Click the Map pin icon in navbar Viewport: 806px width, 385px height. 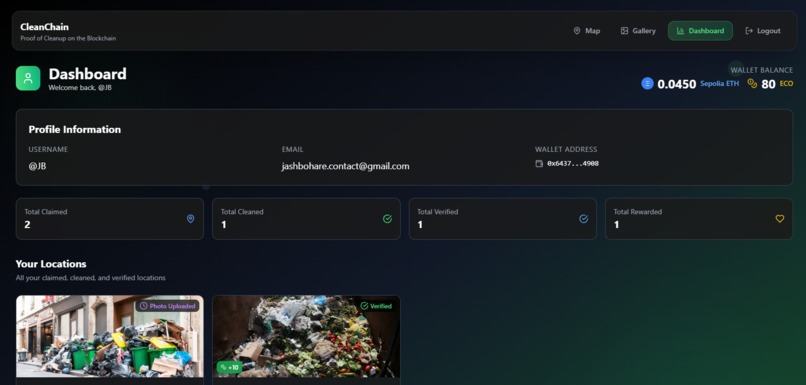[577, 31]
